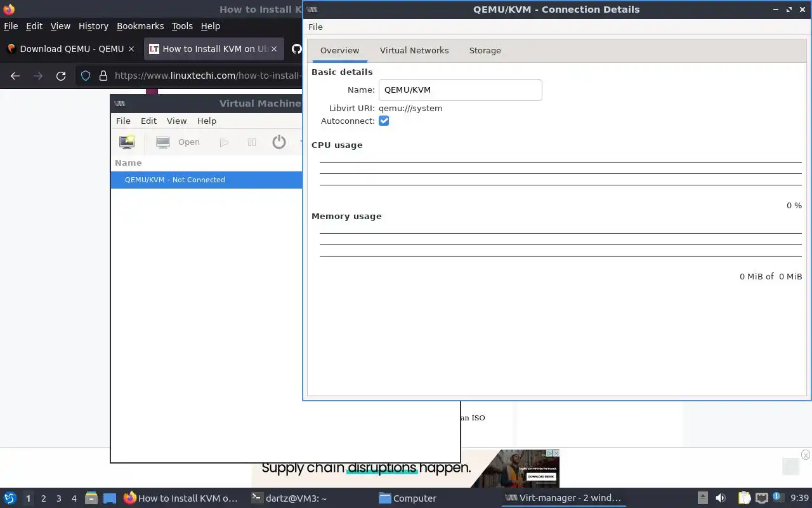Open File menu in Virtual Machine Manager

tap(123, 121)
